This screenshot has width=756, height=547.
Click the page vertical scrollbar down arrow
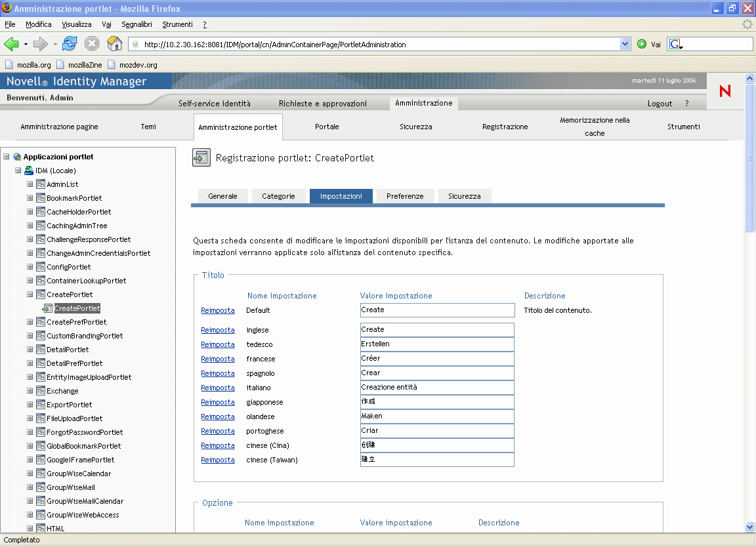pyautogui.click(x=750, y=527)
